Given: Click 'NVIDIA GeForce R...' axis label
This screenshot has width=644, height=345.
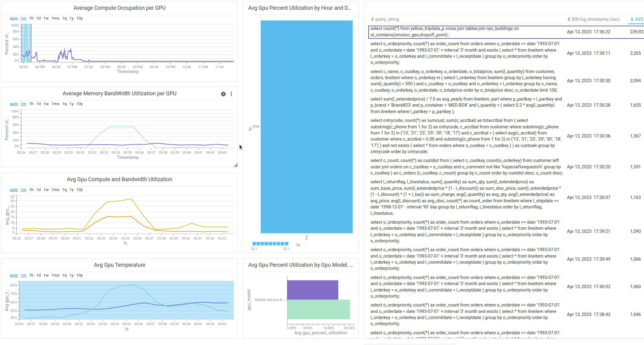Looking at the screenshot, I should (x=270, y=300).
